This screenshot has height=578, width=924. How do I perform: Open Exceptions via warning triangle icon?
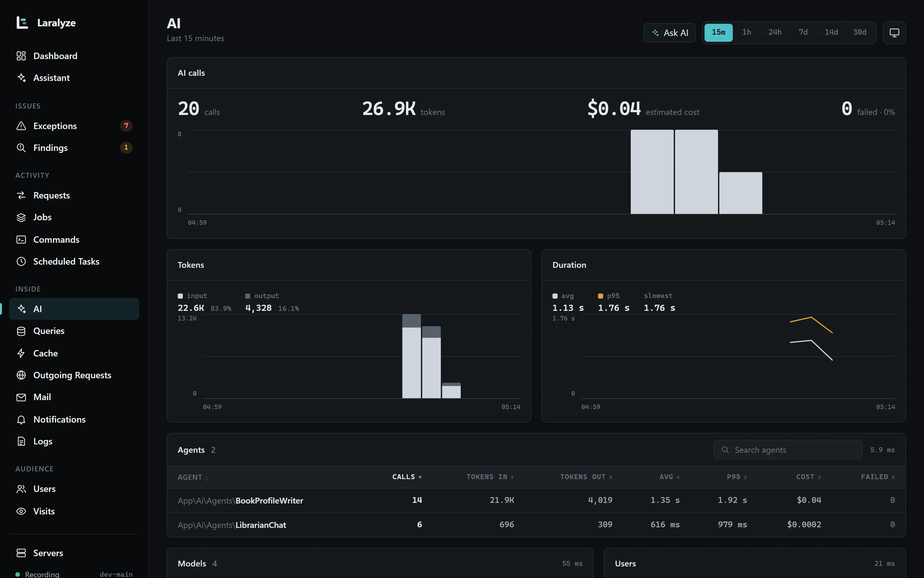click(21, 126)
